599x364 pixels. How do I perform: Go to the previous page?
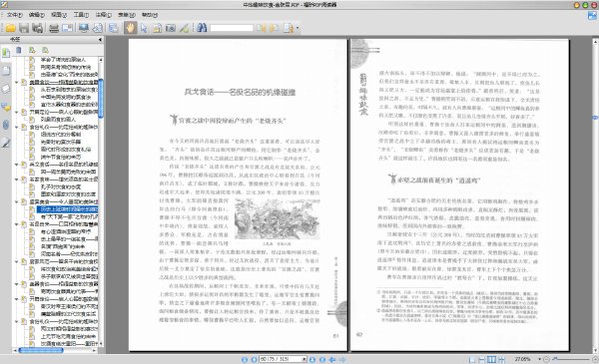pyautogui.click(x=254, y=359)
